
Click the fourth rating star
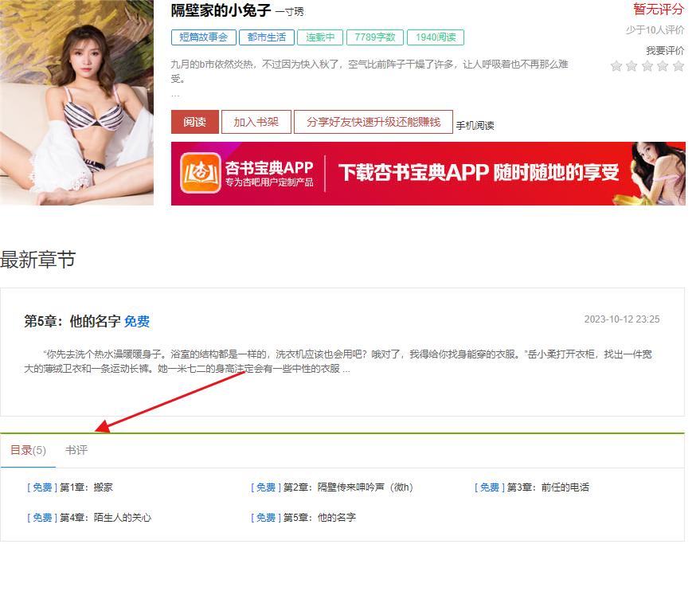coord(663,66)
